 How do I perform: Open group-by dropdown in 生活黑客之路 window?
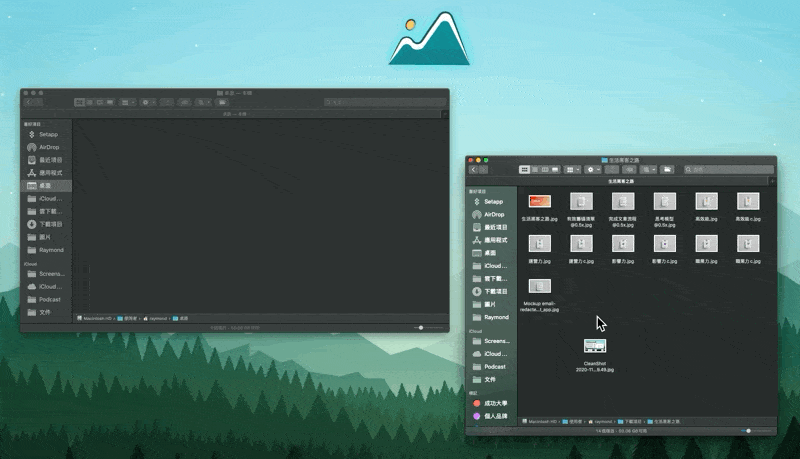(573, 170)
